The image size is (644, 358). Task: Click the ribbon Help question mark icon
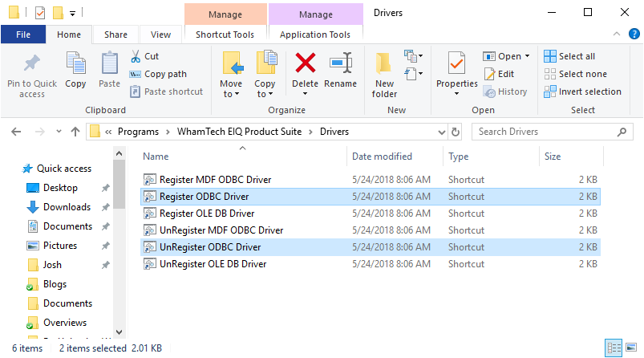pyautogui.click(x=631, y=35)
